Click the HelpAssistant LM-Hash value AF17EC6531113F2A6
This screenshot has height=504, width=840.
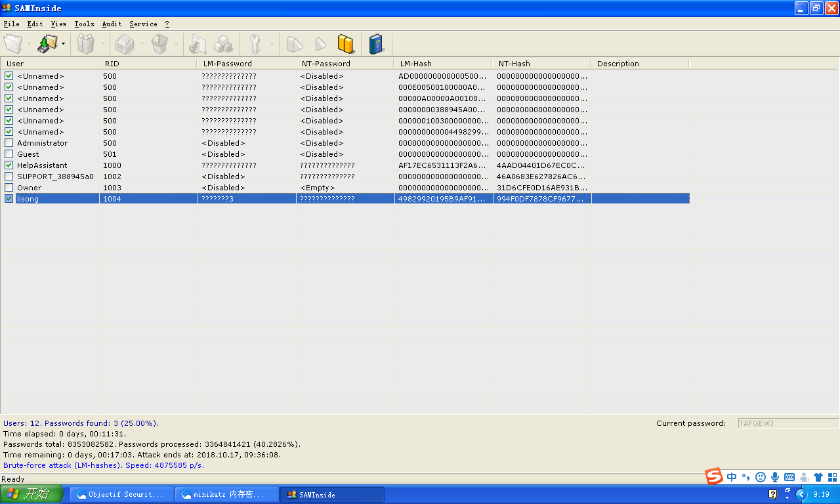[x=443, y=165]
